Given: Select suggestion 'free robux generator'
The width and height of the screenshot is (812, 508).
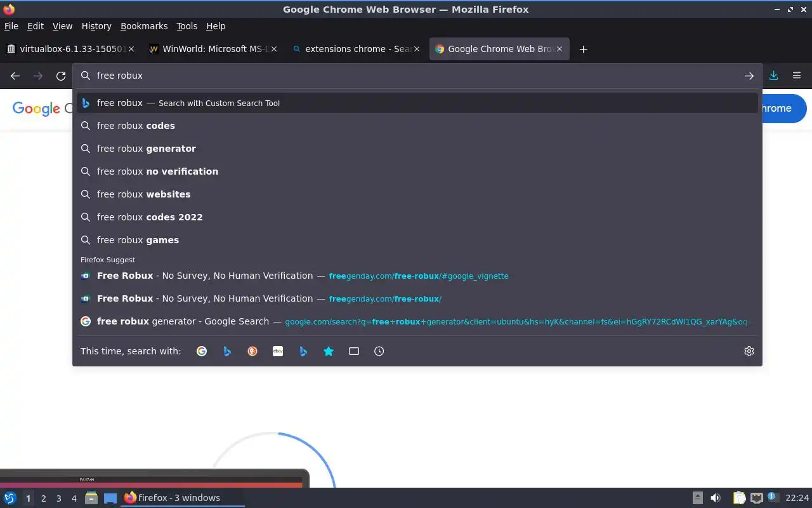Looking at the screenshot, I should pyautogui.click(x=417, y=149).
